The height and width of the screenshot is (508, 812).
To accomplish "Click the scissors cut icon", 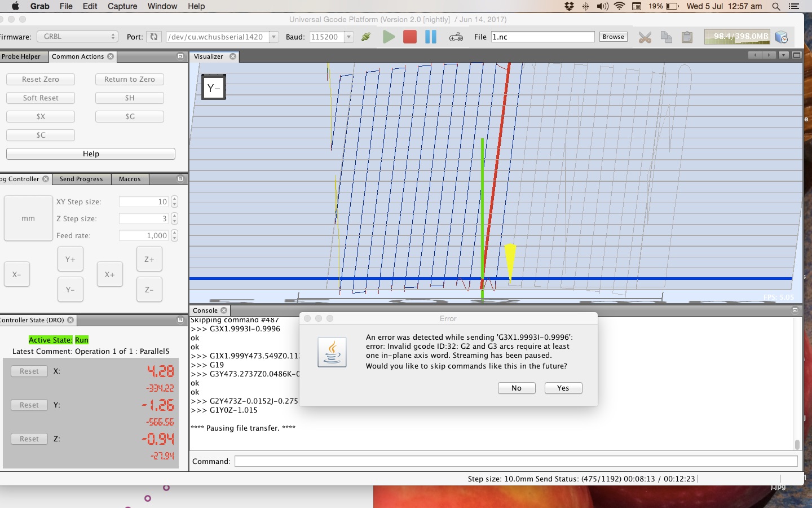I will (x=645, y=37).
